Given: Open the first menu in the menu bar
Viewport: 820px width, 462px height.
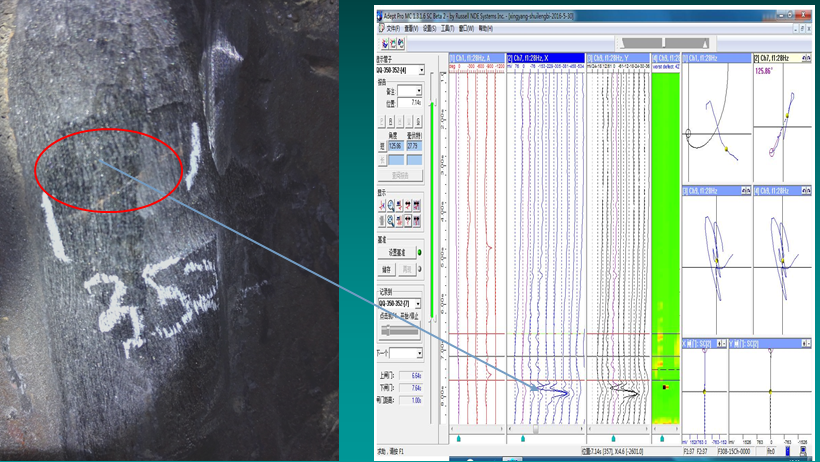Looking at the screenshot, I should 392,29.
